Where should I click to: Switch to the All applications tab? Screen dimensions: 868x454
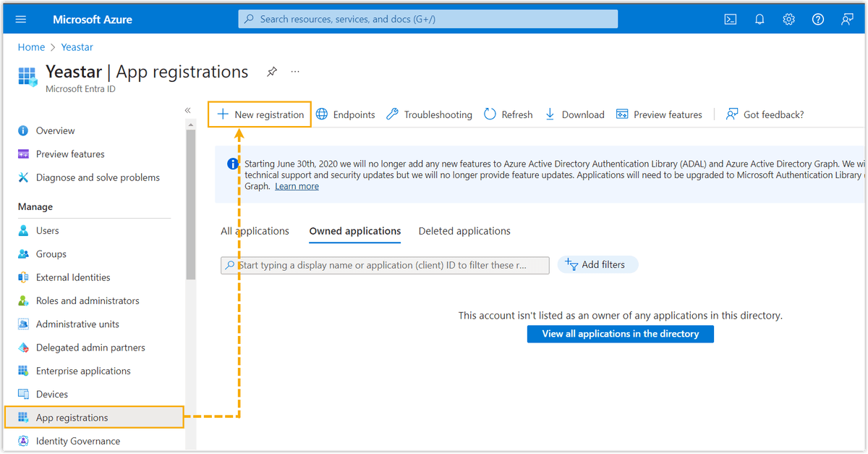pyautogui.click(x=255, y=230)
